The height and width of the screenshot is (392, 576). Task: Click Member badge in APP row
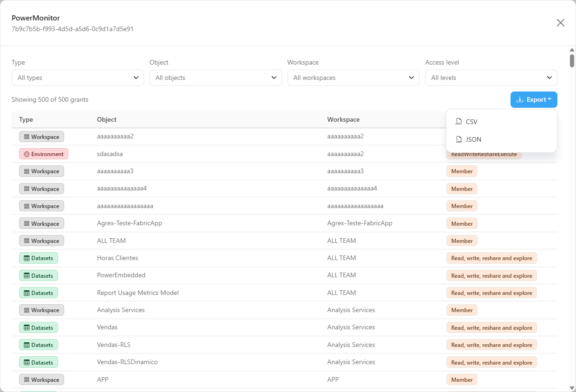[462, 379]
